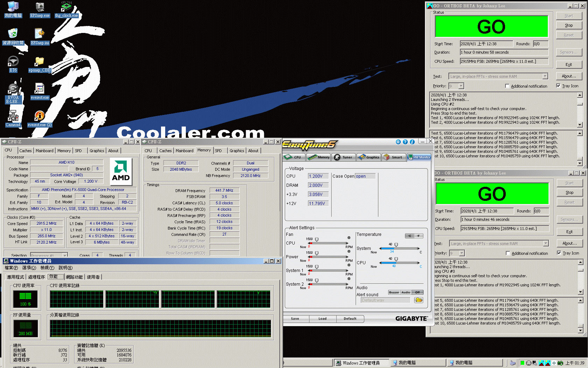Select the thg_clock.exe desktop icon
588x368 pixels.
[66, 9]
